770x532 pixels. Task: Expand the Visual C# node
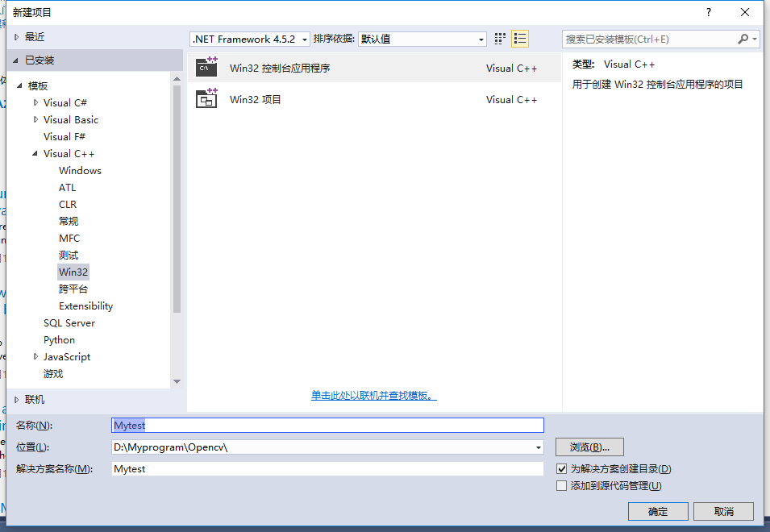[37, 102]
